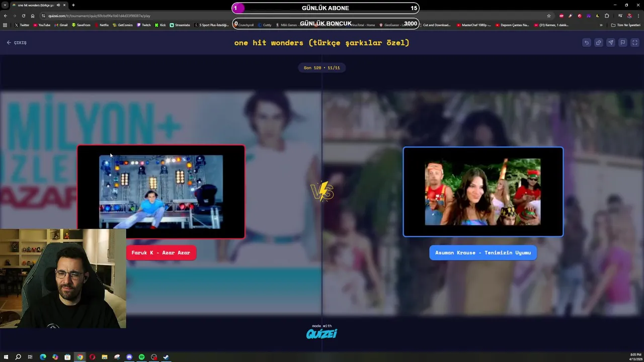Image resolution: width=644 pixels, height=362 pixels.
Task: Open the Netflix bookmark
Action: pyautogui.click(x=102, y=25)
